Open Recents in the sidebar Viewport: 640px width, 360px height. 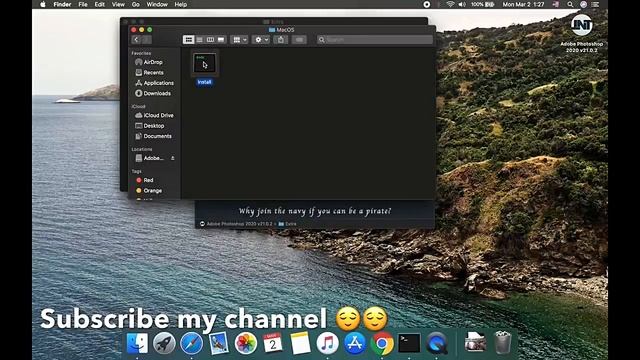pyautogui.click(x=154, y=73)
